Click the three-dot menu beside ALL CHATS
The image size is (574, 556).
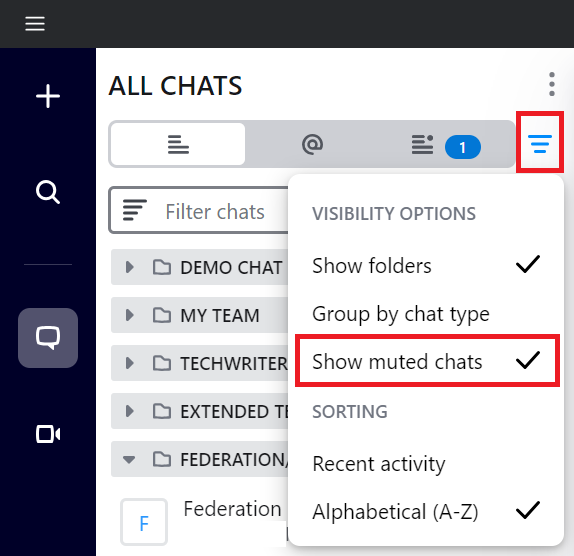coord(552,84)
